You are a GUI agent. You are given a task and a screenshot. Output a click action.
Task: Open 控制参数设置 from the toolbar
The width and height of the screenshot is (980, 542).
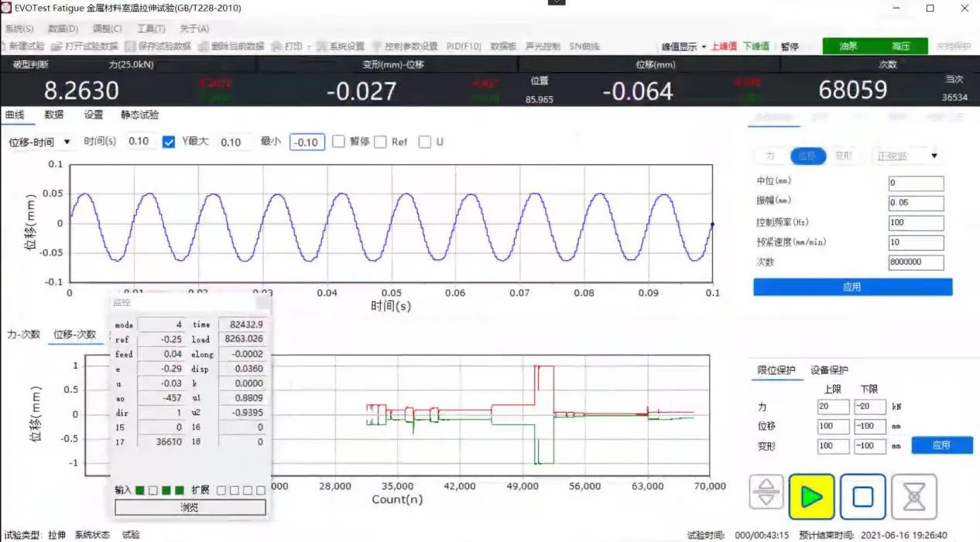[405, 46]
